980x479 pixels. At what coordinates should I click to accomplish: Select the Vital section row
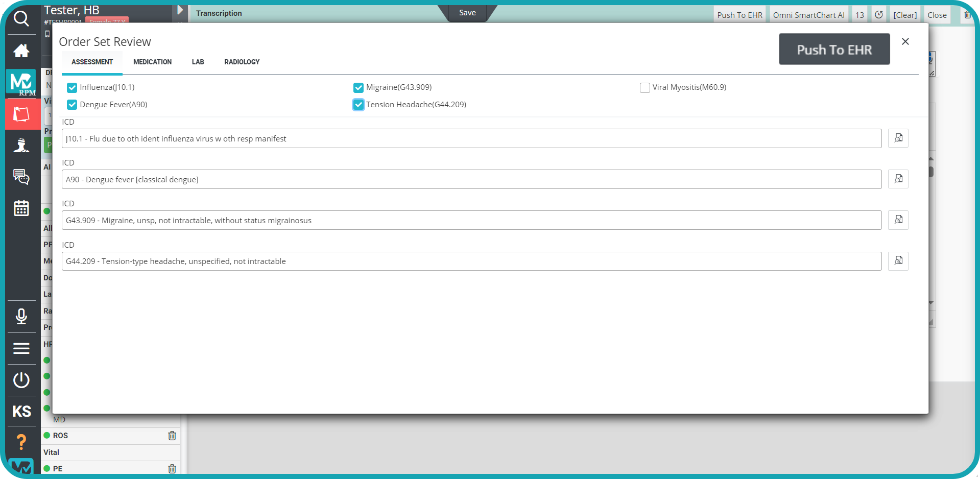click(x=110, y=452)
